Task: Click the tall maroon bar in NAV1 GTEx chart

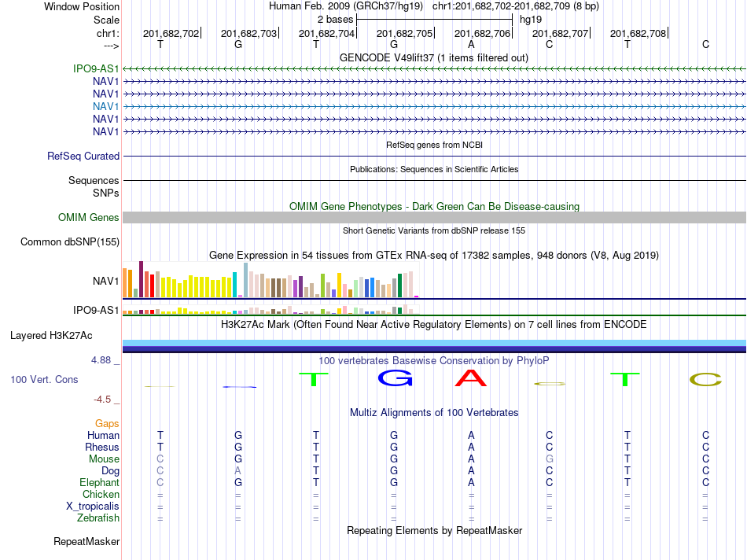Action: click(141, 279)
